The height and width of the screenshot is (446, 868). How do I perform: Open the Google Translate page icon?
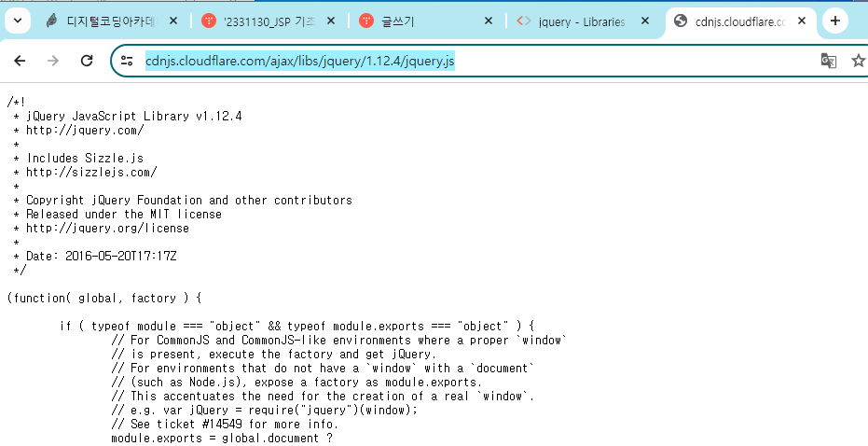(828, 61)
